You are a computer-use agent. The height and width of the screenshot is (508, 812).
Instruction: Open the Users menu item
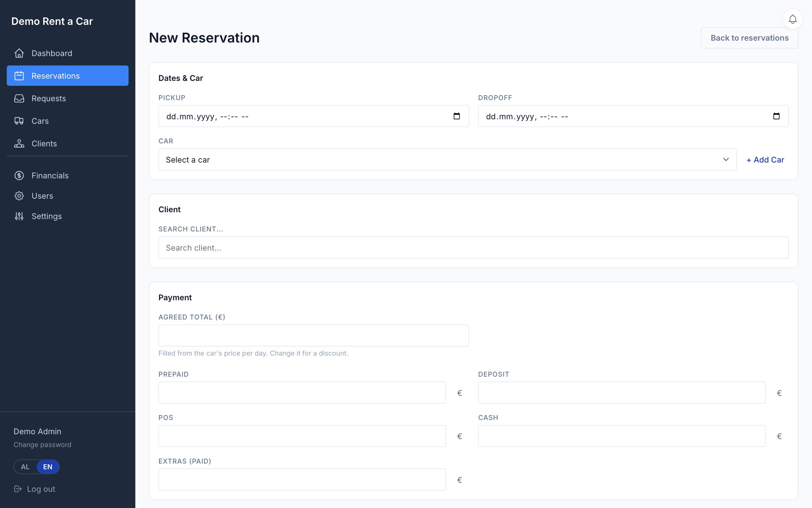(68, 196)
